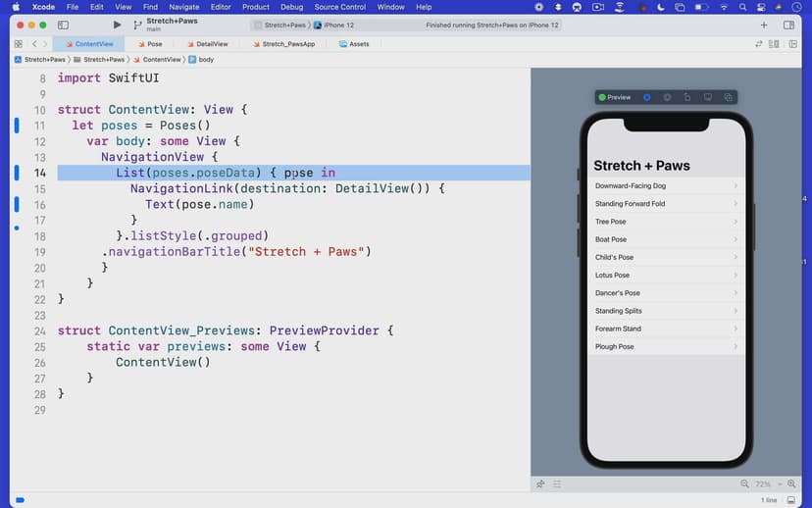The height and width of the screenshot is (508, 812).
Task: Open the Library with plus button
Action: pos(764,25)
